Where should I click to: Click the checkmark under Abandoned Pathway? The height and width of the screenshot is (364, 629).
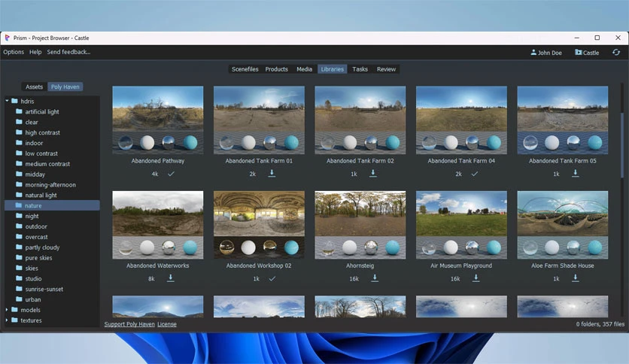pyautogui.click(x=171, y=174)
